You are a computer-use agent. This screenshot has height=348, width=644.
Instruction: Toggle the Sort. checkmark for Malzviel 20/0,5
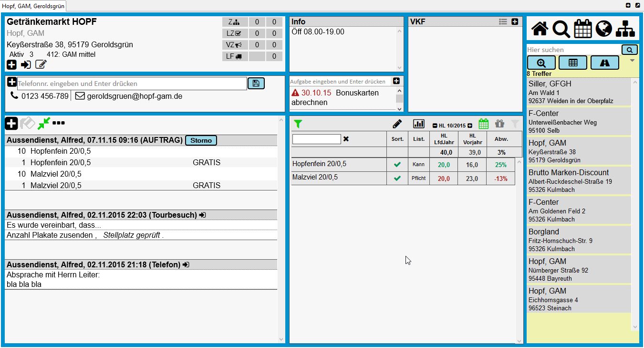(397, 178)
